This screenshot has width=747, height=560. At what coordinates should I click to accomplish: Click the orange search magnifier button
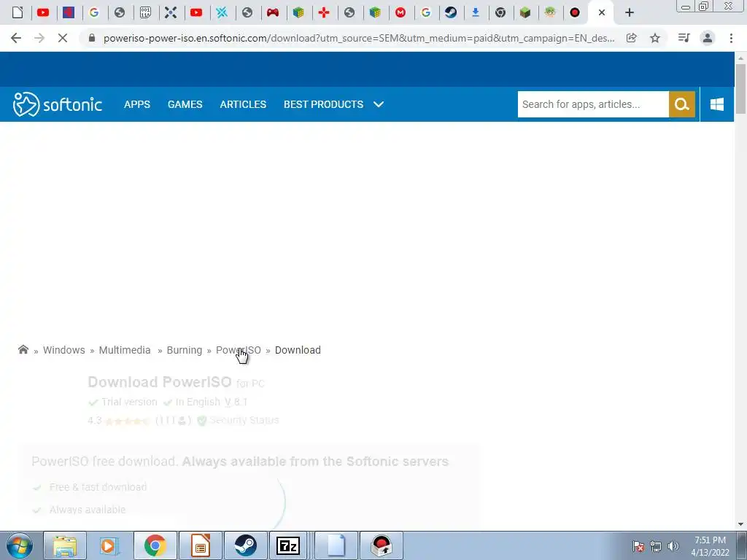point(682,104)
